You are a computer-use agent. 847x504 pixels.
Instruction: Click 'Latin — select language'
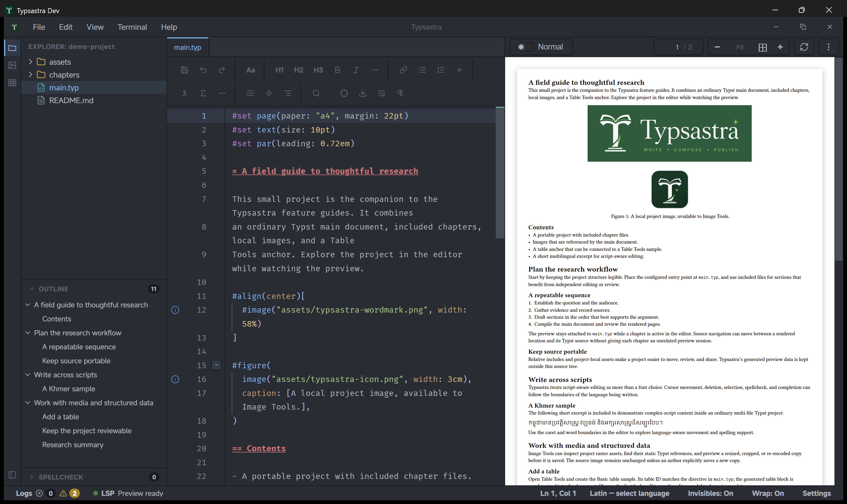(x=629, y=493)
